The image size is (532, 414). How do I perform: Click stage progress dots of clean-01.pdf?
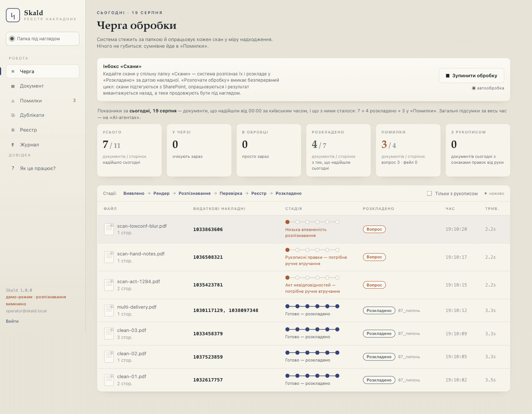[x=312, y=376]
